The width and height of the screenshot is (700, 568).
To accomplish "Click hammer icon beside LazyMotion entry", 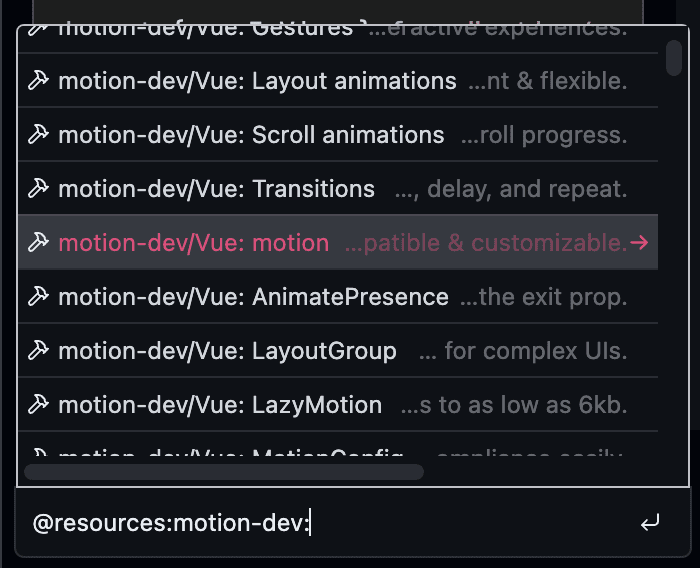I will coord(38,405).
